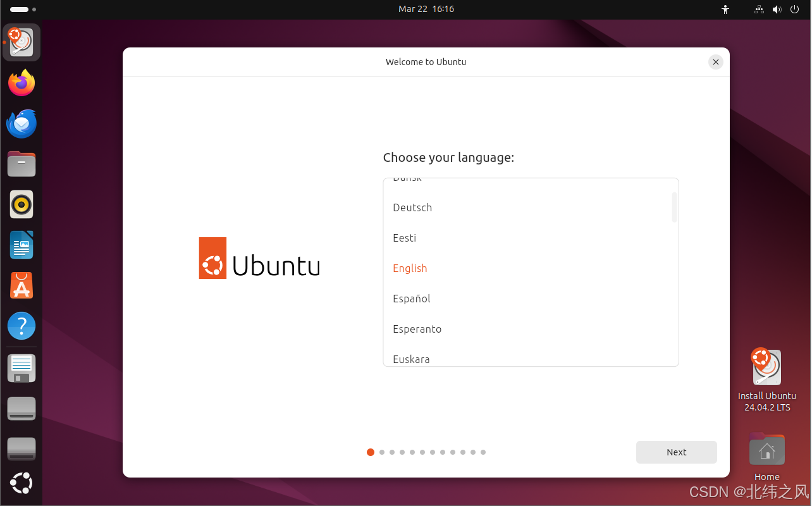Click the power icon in the top bar
This screenshot has width=812, height=506.
coord(794,9)
